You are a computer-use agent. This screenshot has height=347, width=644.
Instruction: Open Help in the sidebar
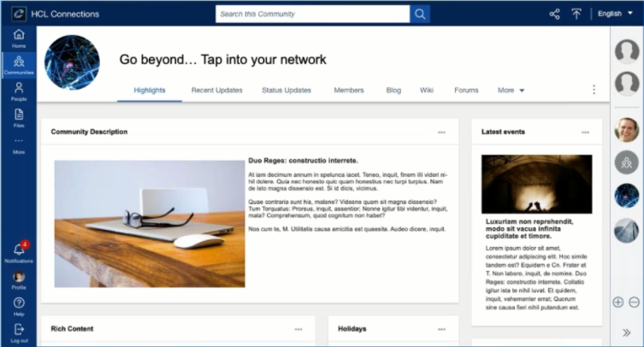point(19,307)
